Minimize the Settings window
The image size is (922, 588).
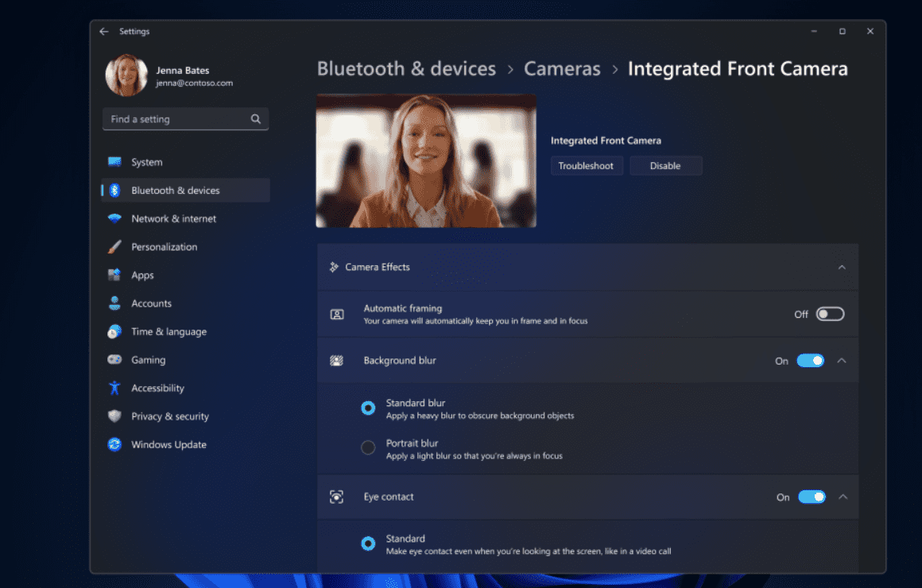[x=814, y=31]
